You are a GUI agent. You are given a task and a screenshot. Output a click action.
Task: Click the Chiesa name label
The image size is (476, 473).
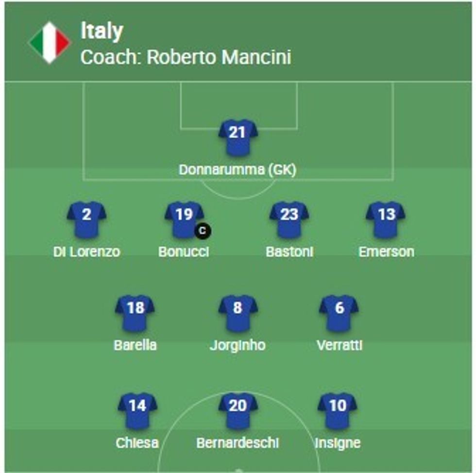[137, 443]
